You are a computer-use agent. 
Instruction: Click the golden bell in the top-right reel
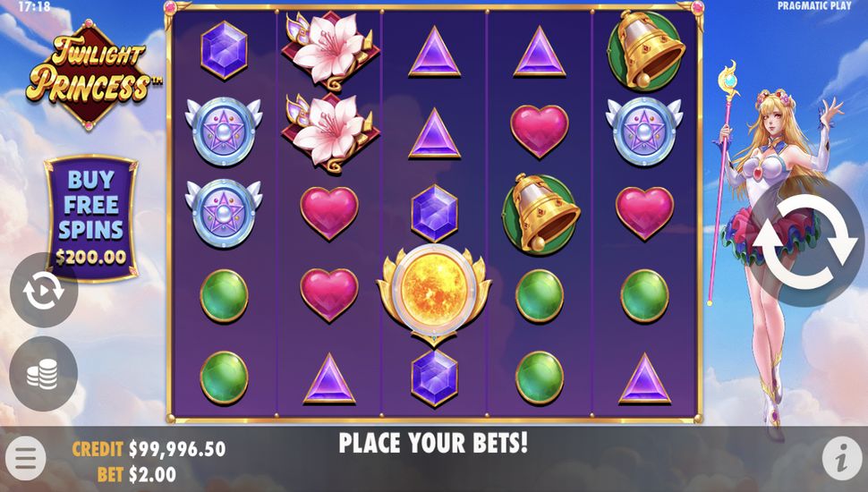[645, 51]
